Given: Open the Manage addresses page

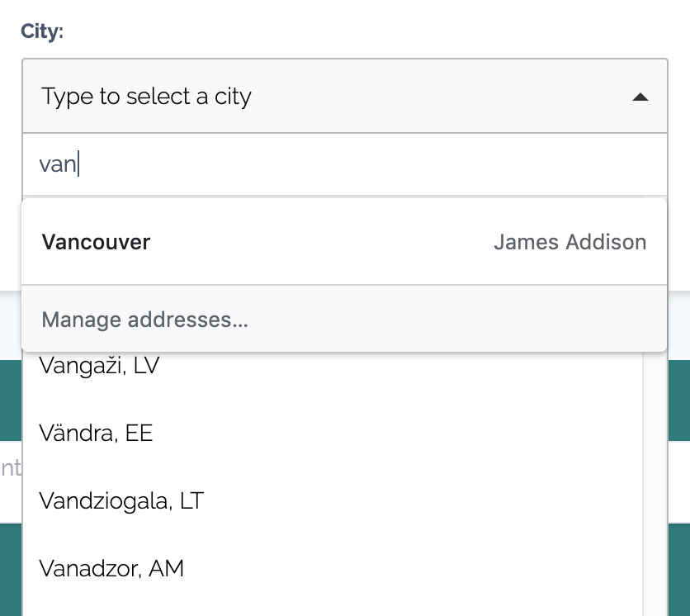Looking at the screenshot, I should (x=144, y=320).
